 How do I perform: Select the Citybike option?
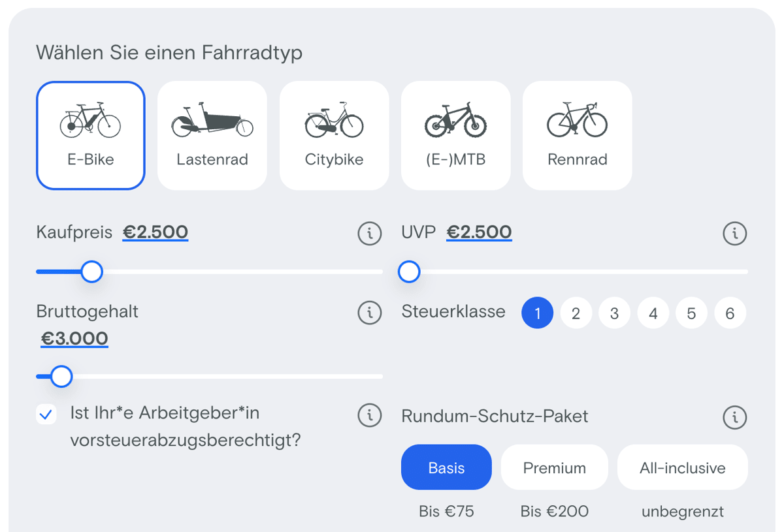click(334, 134)
